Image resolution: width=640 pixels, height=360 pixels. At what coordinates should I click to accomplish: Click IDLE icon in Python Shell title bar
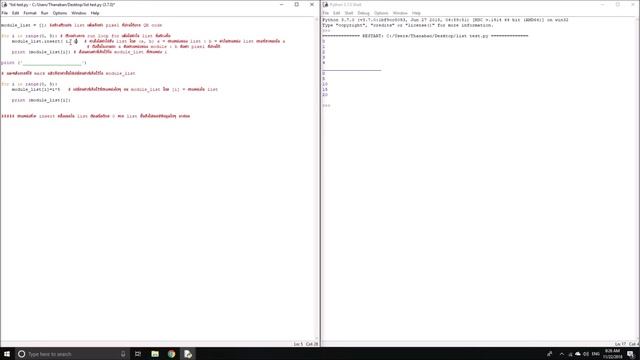325,4
